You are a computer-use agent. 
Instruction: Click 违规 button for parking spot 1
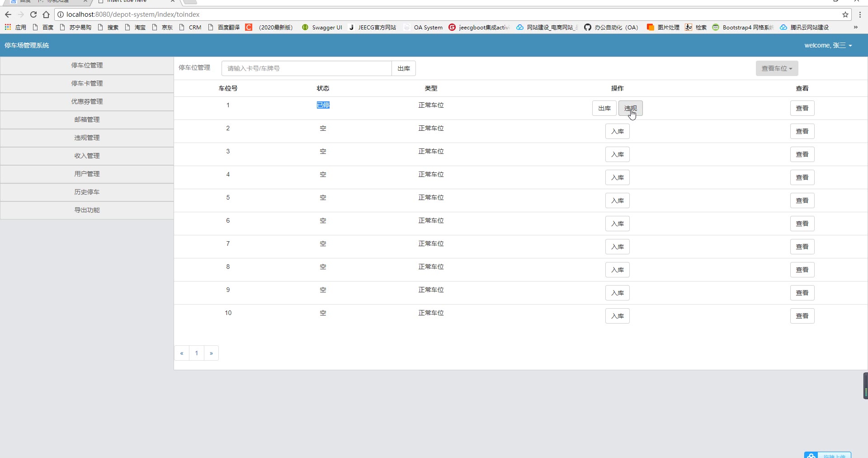[x=630, y=108]
